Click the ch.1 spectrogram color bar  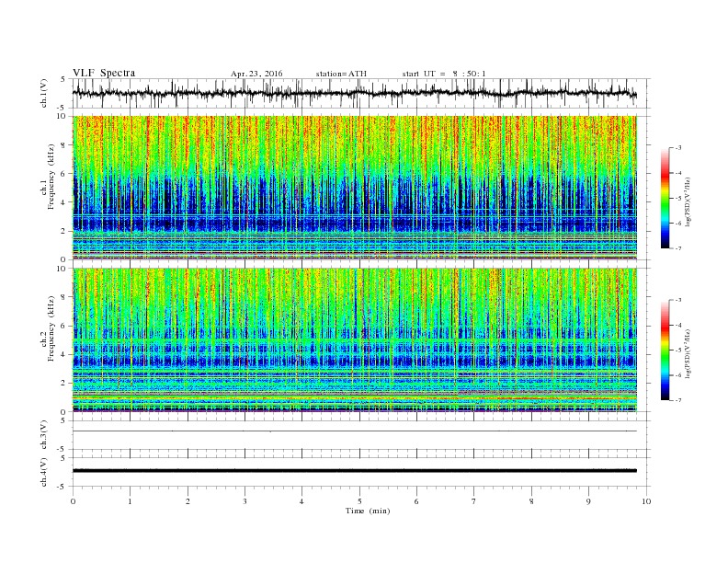click(665, 198)
